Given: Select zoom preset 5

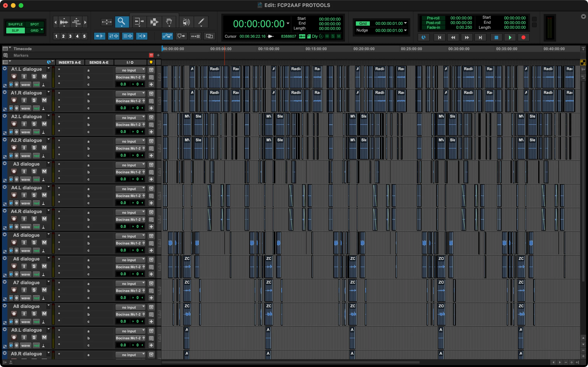Looking at the screenshot, I should tap(84, 36).
